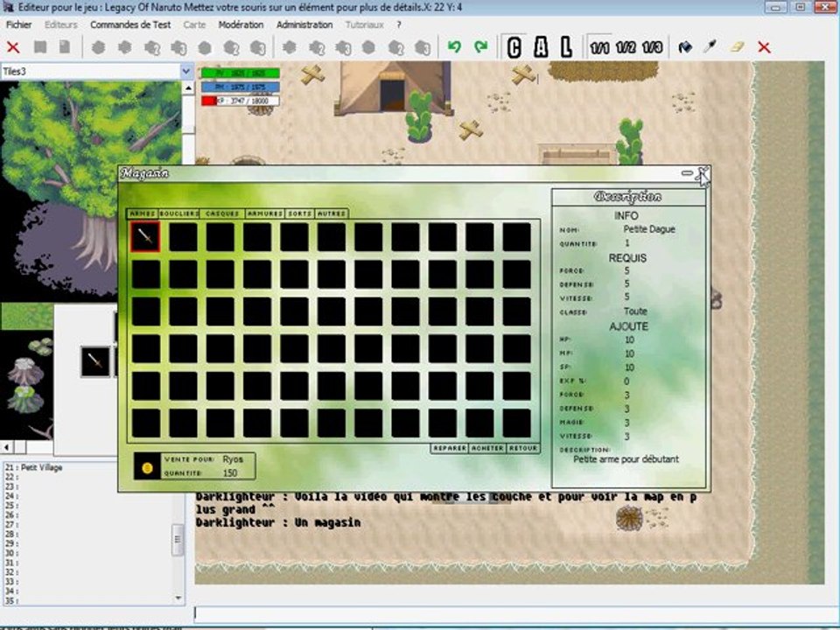Open the Fichier menu
This screenshot has width=840, height=630.
point(18,24)
